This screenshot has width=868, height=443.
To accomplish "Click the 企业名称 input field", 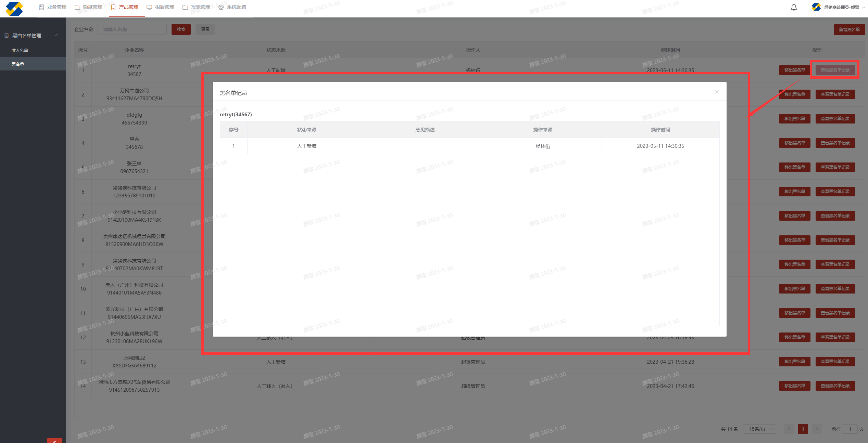I will 132,29.
